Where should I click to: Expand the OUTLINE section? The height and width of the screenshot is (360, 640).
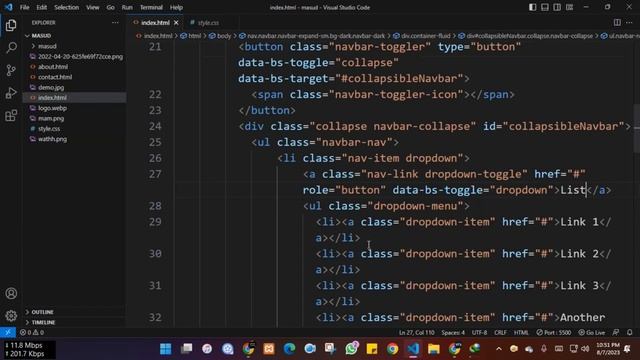[x=42, y=312]
